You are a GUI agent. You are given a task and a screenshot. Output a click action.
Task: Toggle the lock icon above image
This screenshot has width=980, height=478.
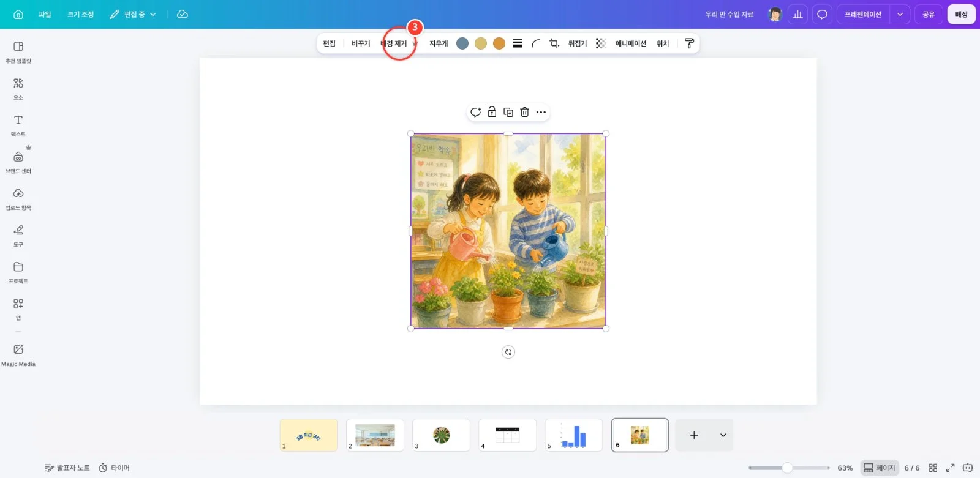pyautogui.click(x=492, y=112)
